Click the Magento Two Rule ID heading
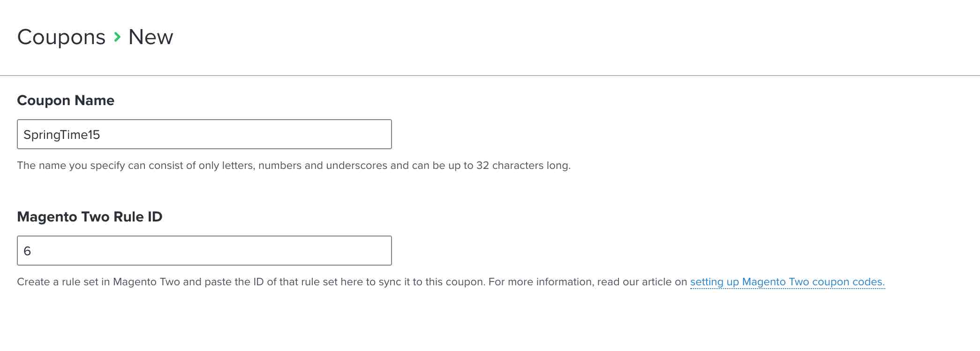 [90, 217]
